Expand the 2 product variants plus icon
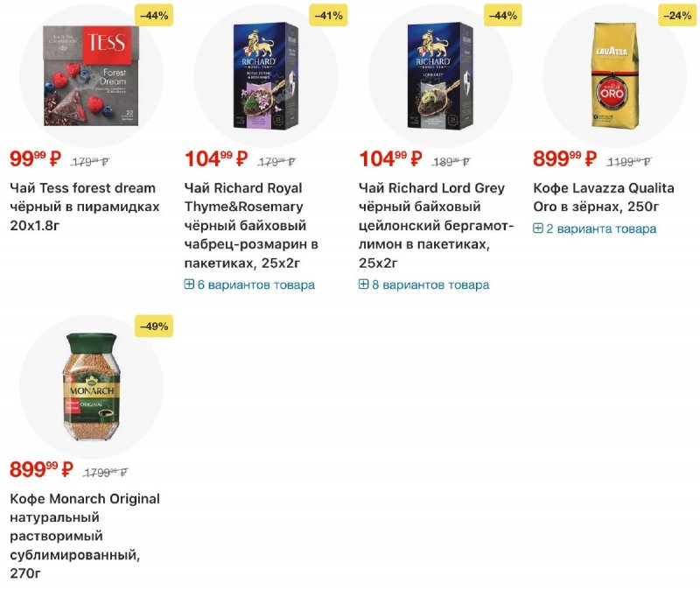Image resolution: width=700 pixels, height=590 pixels. click(x=538, y=228)
